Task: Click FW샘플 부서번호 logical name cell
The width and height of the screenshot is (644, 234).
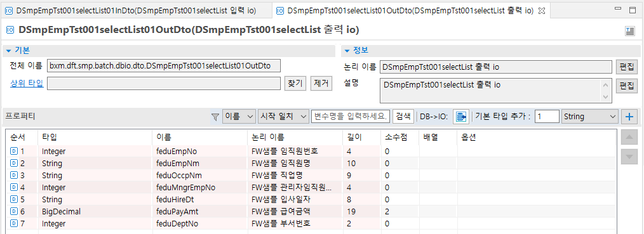Action: 295,224
